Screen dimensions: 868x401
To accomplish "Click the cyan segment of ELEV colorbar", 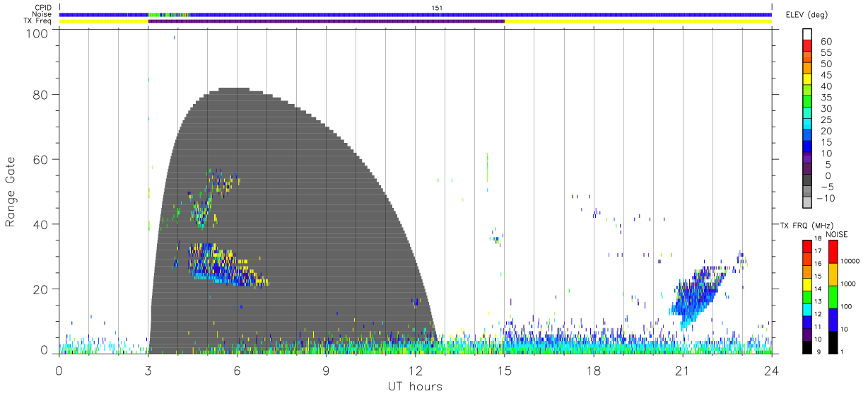I will point(807,125).
